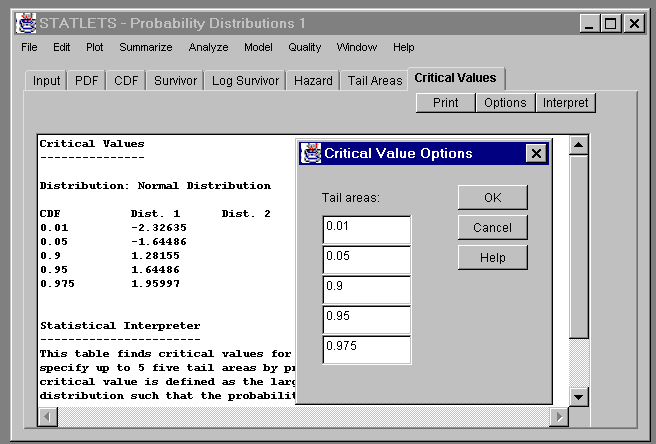The height and width of the screenshot is (444, 656).
Task: Click tail area field containing 0.05
Action: 367,260
